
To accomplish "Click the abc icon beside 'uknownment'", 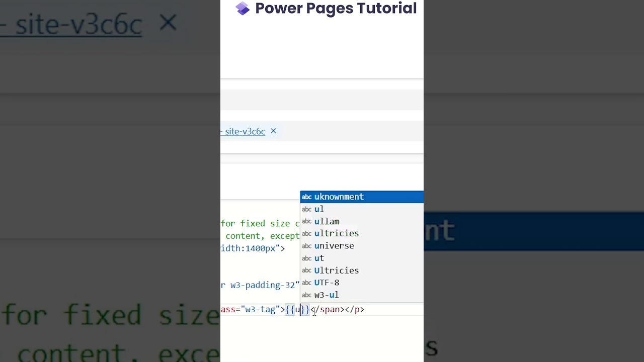I will (x=307, y=197).
